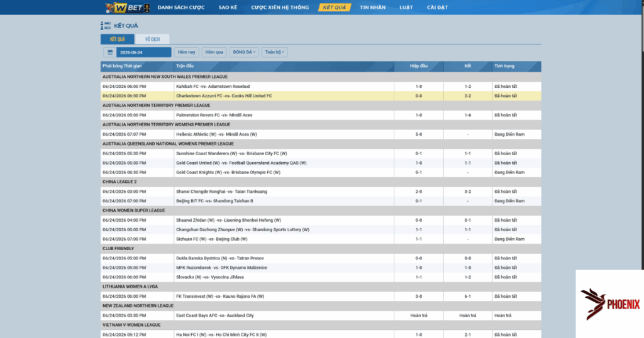Open Tin Nhắn menu
This screenshot has height=338, width=644.
(x=372, y=8)
